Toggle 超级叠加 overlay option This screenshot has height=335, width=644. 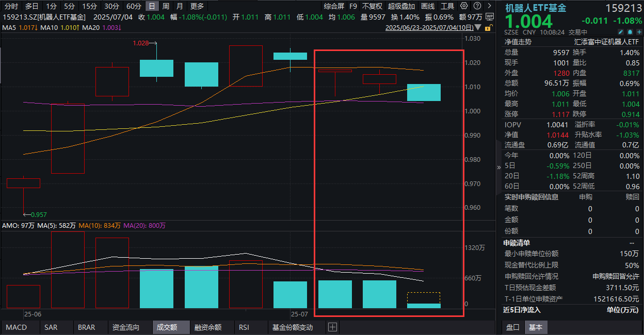click(401, 6)
